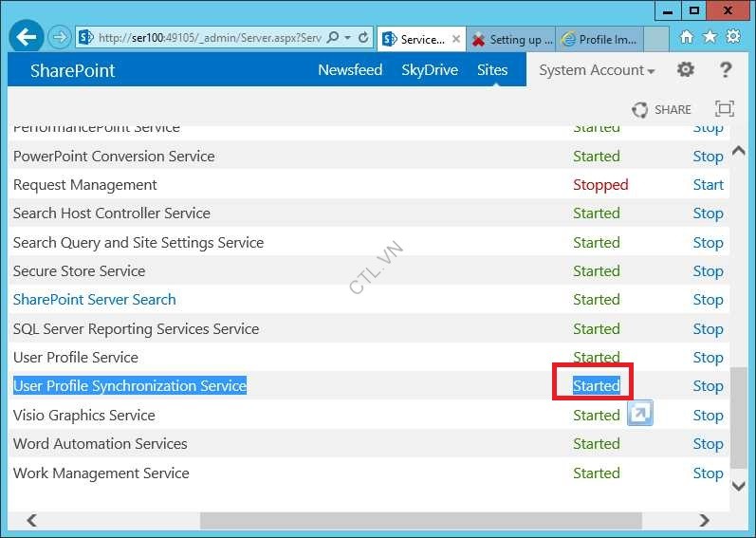This screenshot has width=756, height=538.
Task: Open SharePoint settings gear menu
Action: (x=685, y=70)
